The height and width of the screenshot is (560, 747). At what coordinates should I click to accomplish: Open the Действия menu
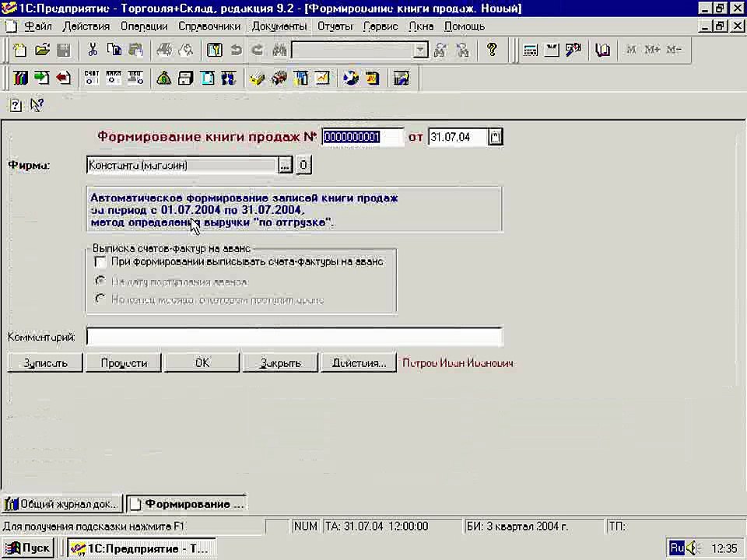(86, 26)
